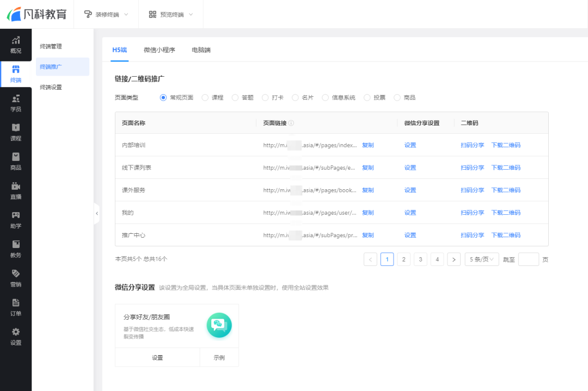Open the 预览终端 dropdown
The height and width of the screenshot is (391, 588).
(x=171, y=15)
